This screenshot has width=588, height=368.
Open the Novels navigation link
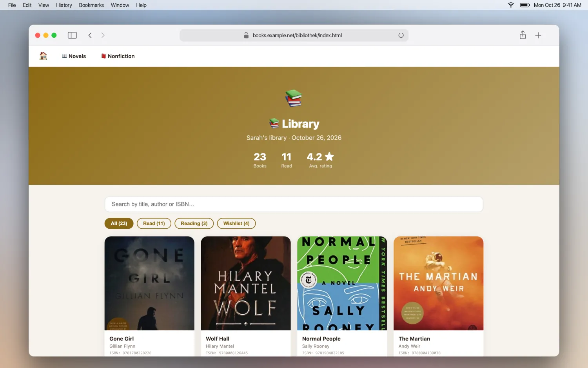pyautogui.click(x=74, y=56)
